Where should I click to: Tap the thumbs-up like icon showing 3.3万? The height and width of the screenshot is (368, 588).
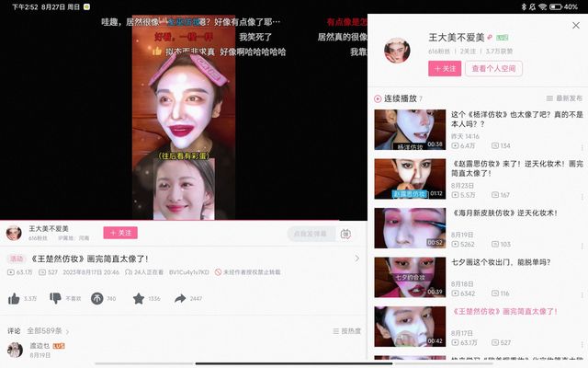pyautogui.click(x=14, y=298)
